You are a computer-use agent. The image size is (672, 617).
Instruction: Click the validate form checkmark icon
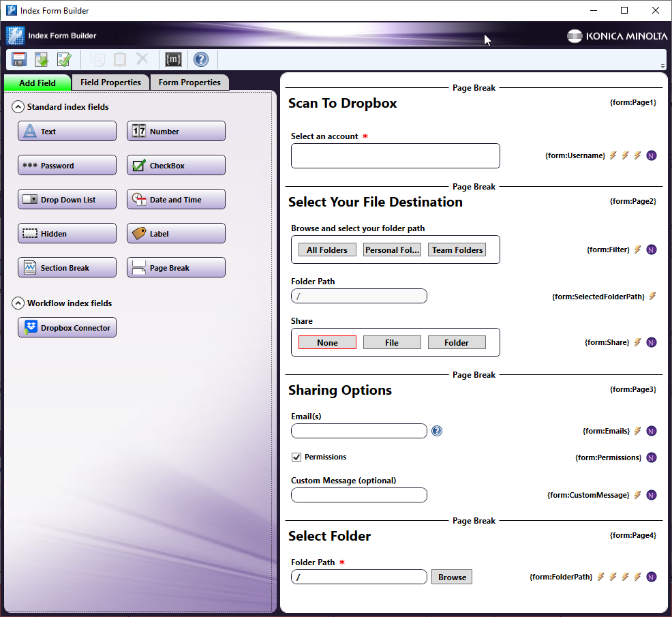(x=64, y=59)
